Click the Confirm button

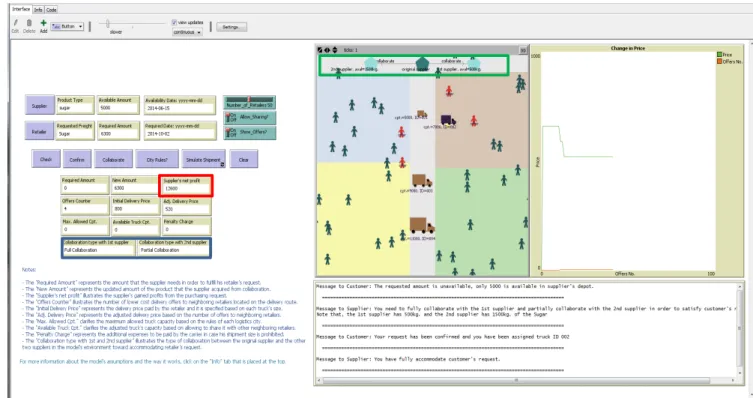tap(77, 159)
